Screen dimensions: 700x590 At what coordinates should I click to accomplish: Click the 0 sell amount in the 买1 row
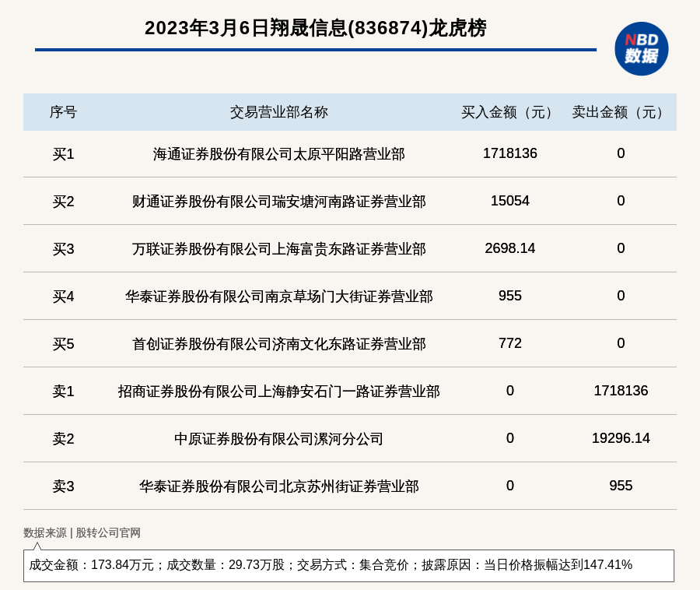tap(621, 153)
